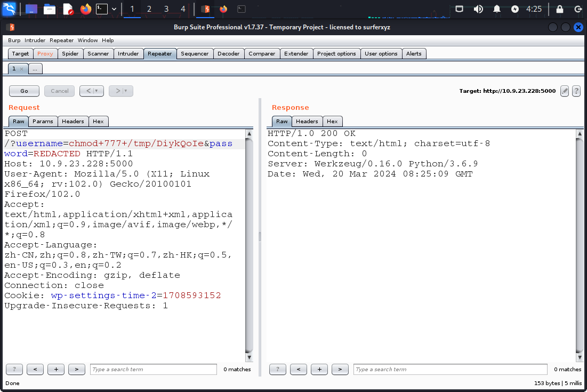Screen dimensions: 587x392
Task: Open the Request search help ? button
Action: [14, 369]
